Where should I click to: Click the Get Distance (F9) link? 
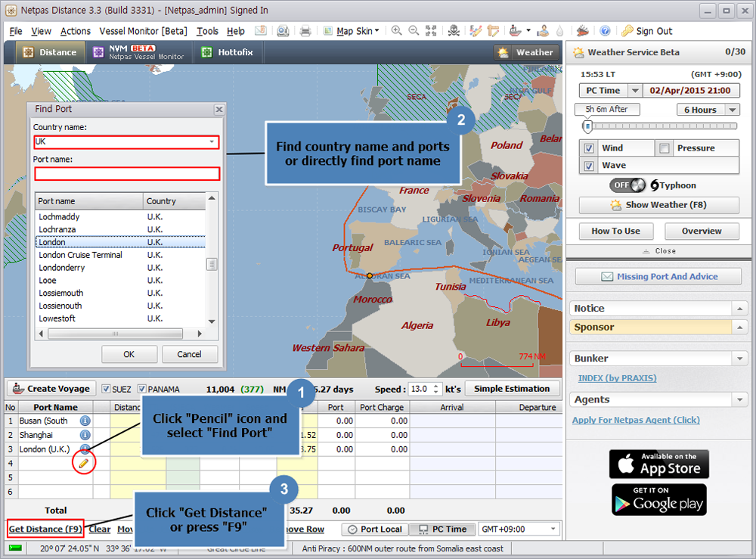[45, 529]
